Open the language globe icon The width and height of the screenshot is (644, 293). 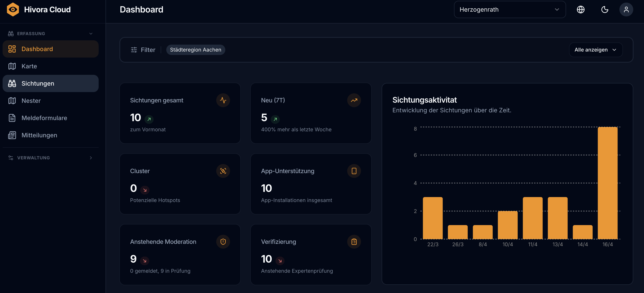pos(580,9)
